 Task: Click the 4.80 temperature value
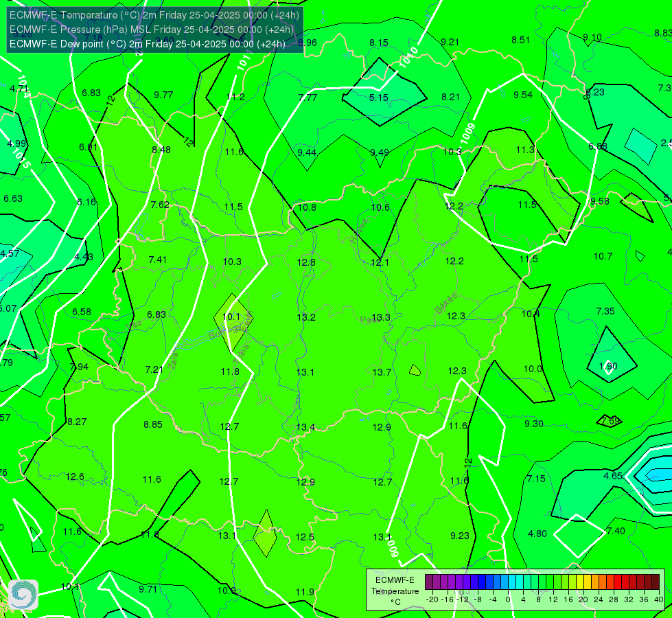click(x=537, y=534)
